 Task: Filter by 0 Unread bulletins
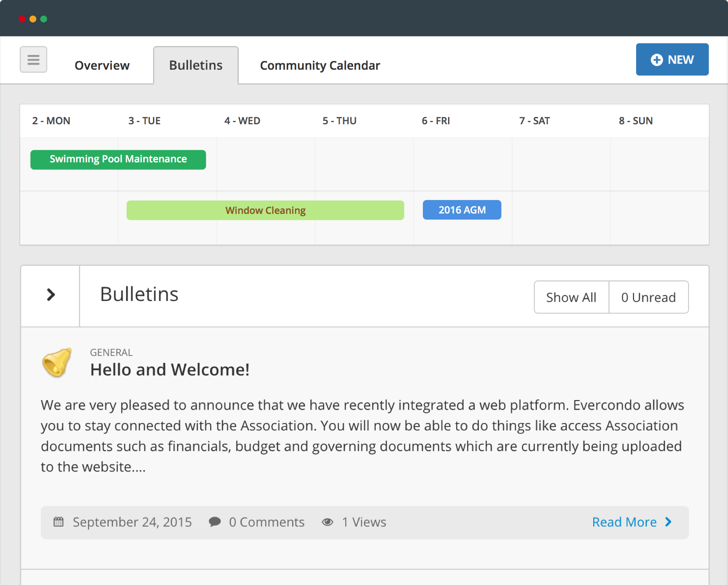(x=648, y=297)
